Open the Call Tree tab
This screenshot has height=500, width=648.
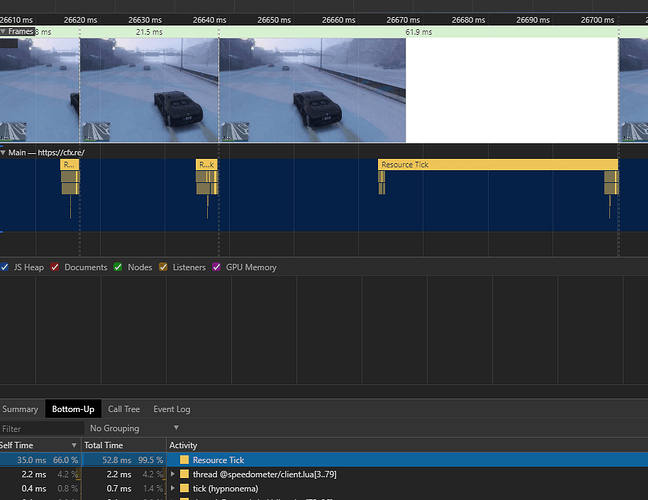click(124, 409)
